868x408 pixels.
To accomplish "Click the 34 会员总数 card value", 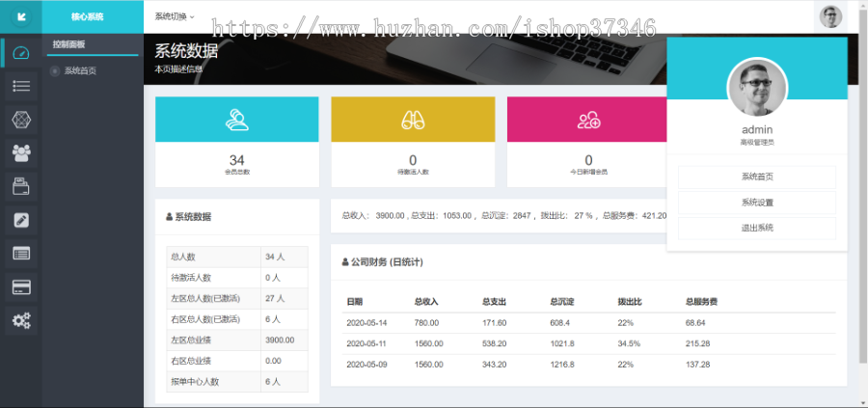I will (x=237, y=160).
